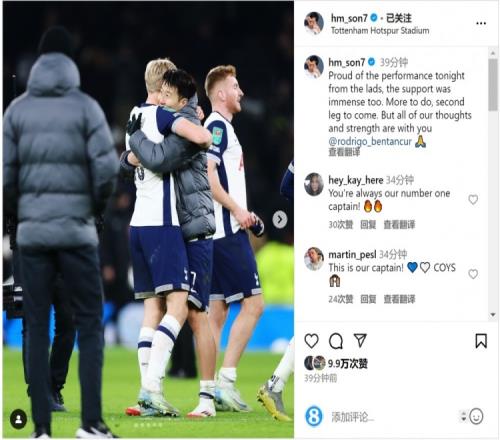Open hm_son7 profile picture in header
Screen dimensions: 500x440
314,23
